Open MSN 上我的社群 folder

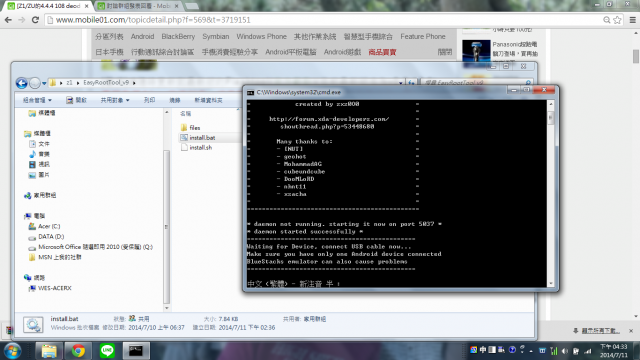(x=60, y=257)
